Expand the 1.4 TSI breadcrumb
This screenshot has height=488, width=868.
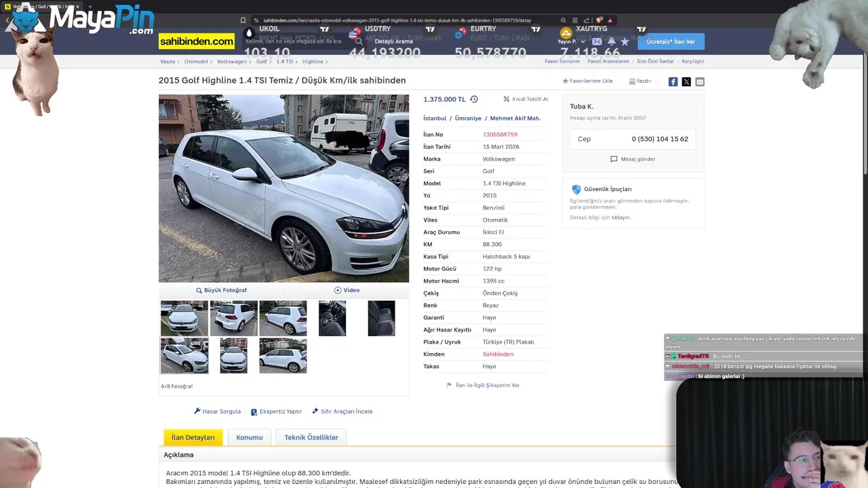(x=286, y=62)
